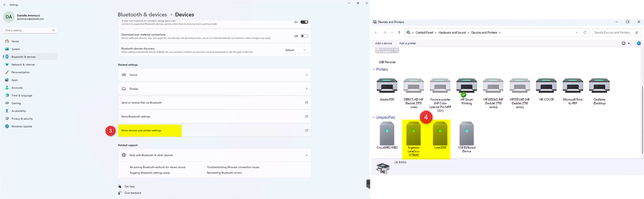Click the Find a setting search box
Viewport: 644px width, 199px height.
click(30, 30)
